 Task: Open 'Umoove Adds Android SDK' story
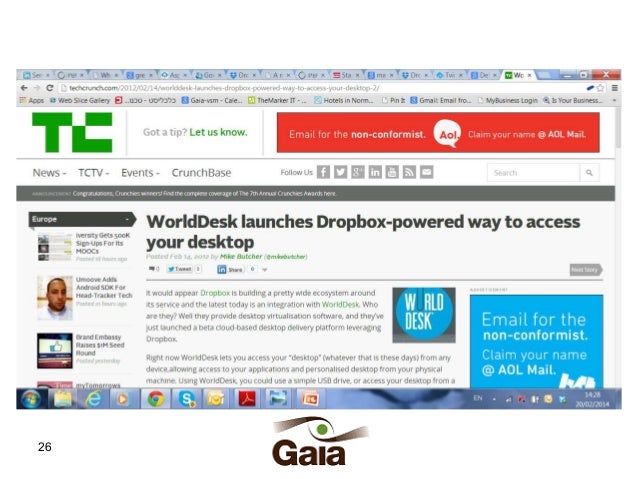(x=104, y=287)
